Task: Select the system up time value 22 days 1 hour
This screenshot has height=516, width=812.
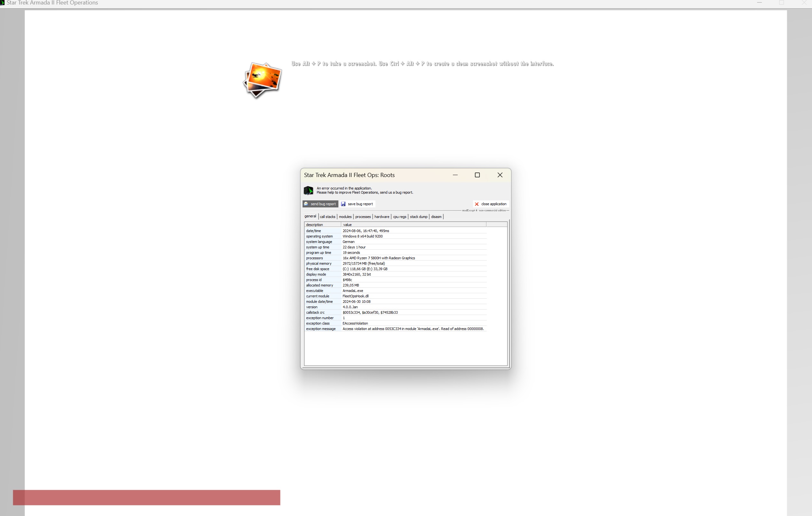Action: pos(354,247)
